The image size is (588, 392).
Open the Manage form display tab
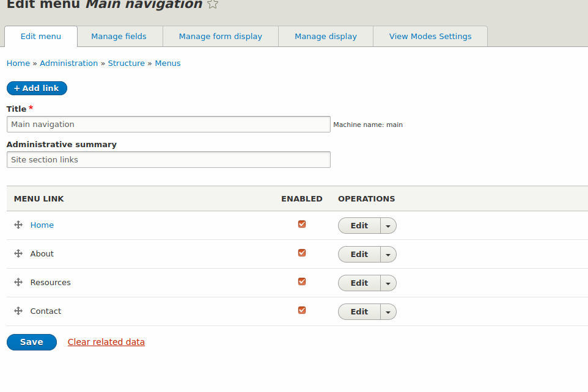220,37
